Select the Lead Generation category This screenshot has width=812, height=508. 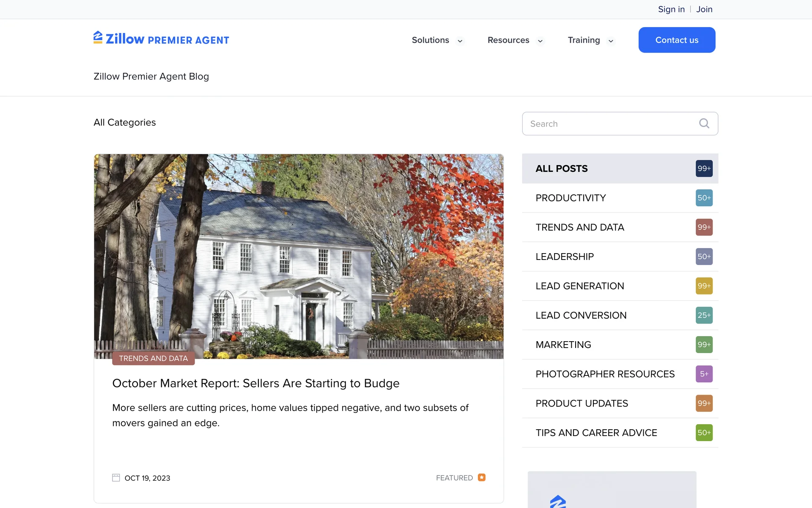pos(579,286)
